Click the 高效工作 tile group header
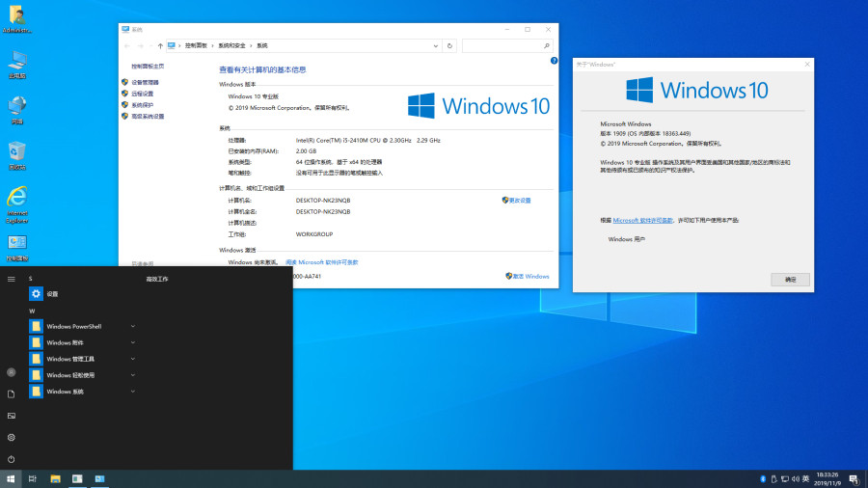Screen dimensions: 868x488 [157, 279]
